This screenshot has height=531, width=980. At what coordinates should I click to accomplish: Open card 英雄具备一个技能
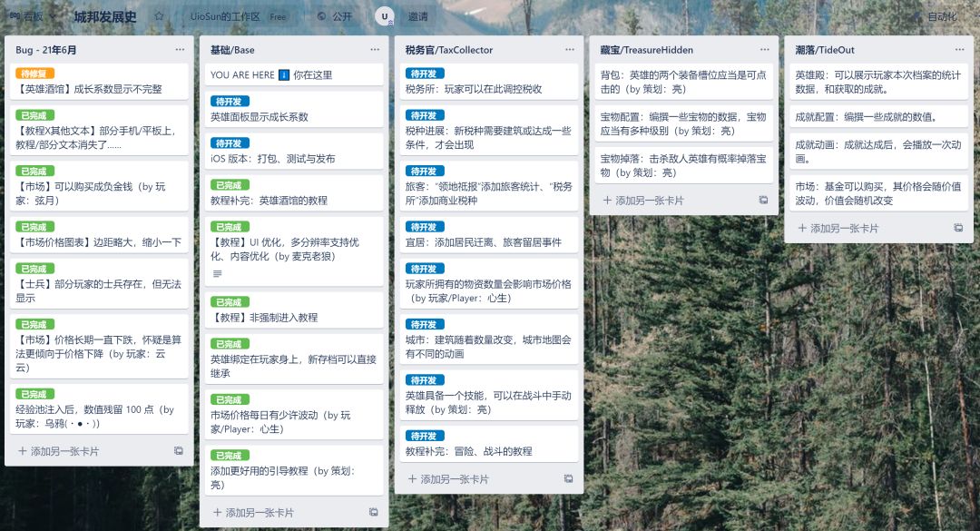[489, 395]
